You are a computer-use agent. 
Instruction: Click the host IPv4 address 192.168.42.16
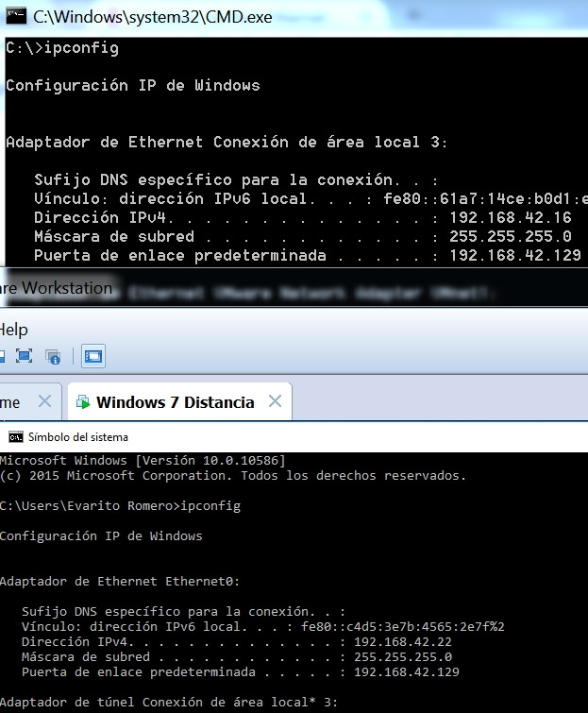[x=505, y=217]
